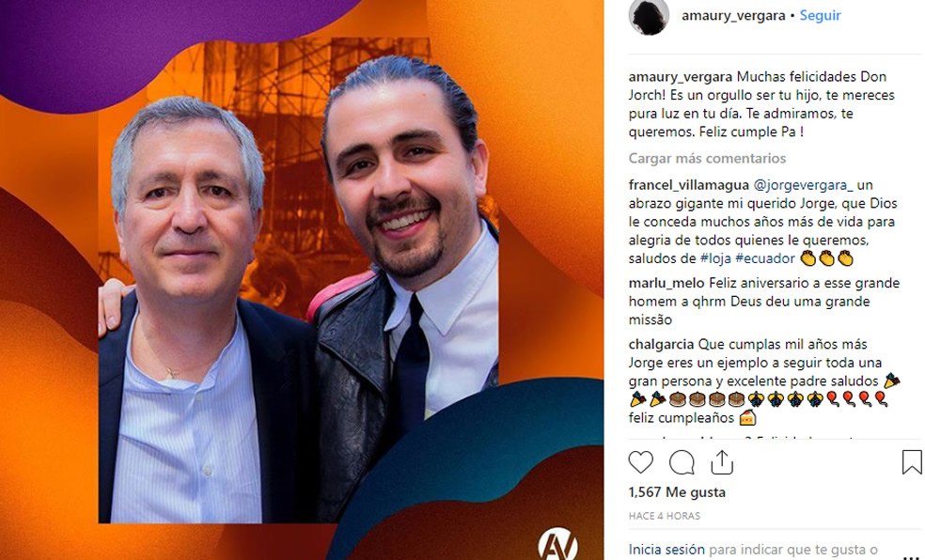Open amaury_vergara's profile picture avatar
The image size is (925, 560).
(x=649, y=17)
